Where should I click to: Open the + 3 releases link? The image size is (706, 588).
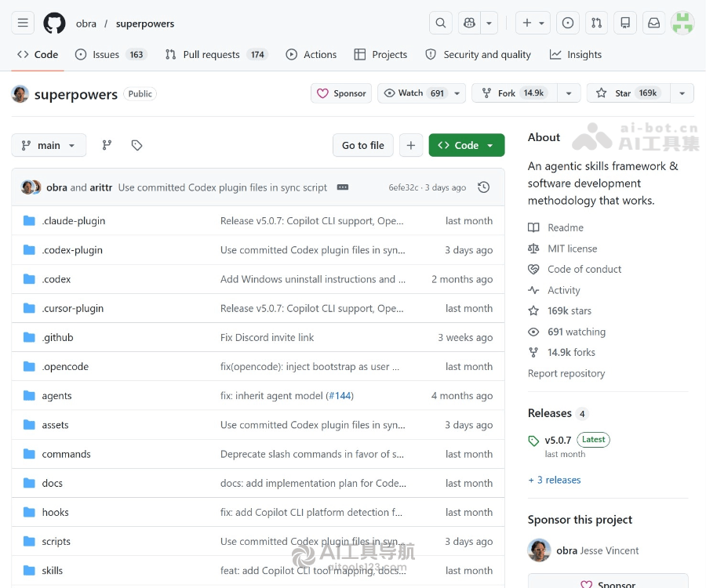coord(555,480)
